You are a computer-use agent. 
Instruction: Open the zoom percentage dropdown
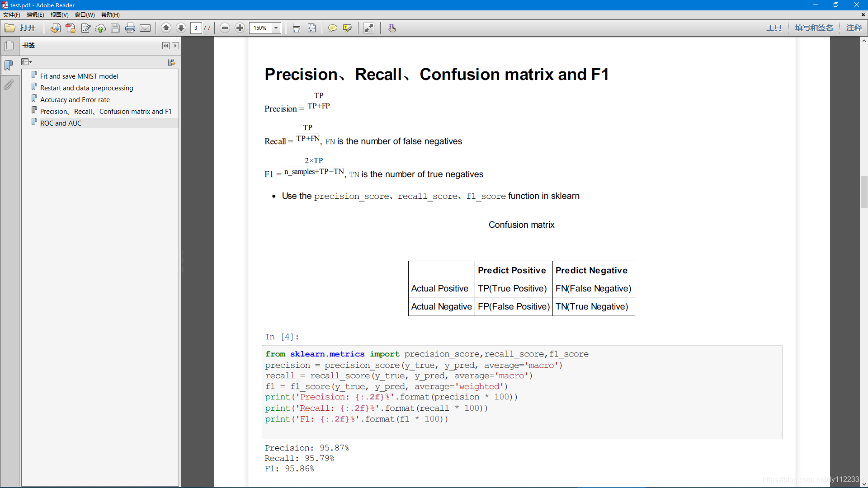pos(276,28)
